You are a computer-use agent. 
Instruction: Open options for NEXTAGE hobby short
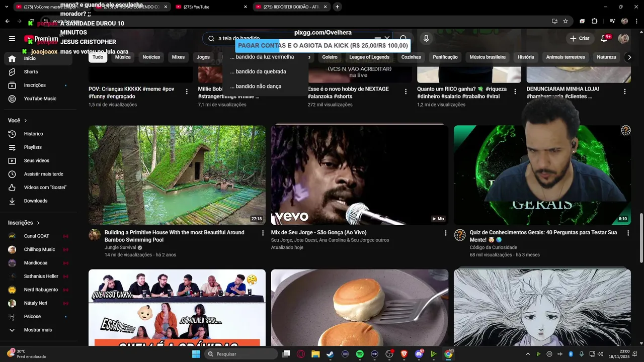tap(406, 92)
